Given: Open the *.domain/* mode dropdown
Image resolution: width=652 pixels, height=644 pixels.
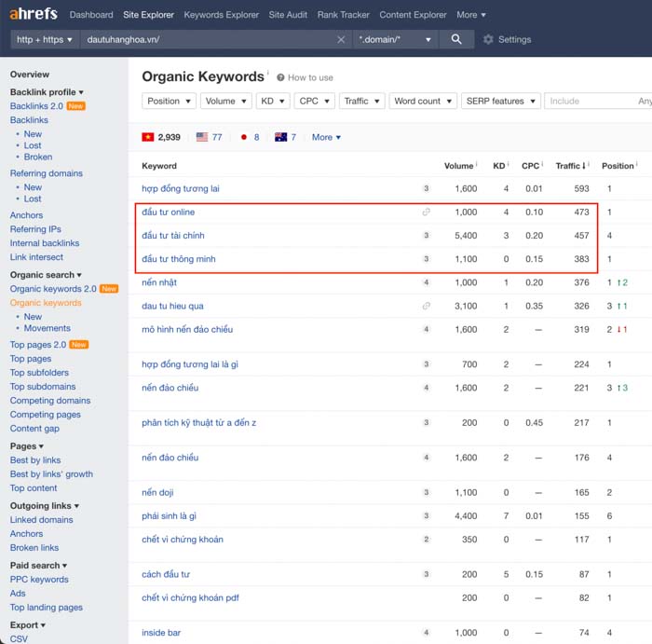Looking at the screenshot, I should tap(395, 39).
